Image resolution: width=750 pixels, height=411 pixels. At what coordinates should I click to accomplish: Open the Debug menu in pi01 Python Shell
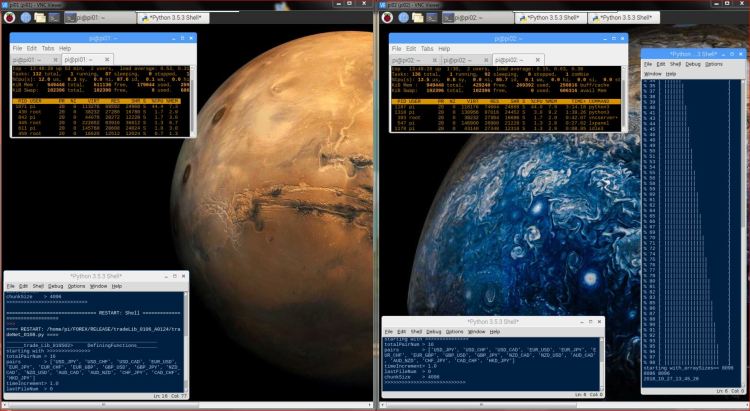point(54,286)
